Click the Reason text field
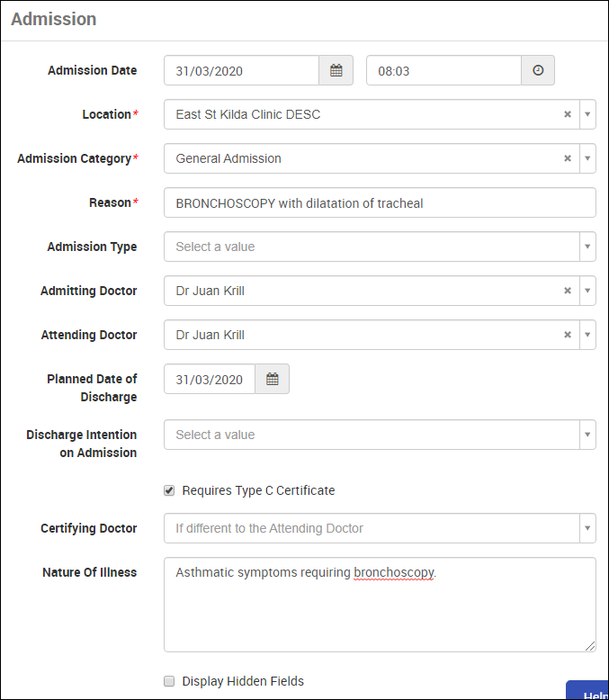Image resolution: width=609 pixels, height=700 pixels. point(379,203)
